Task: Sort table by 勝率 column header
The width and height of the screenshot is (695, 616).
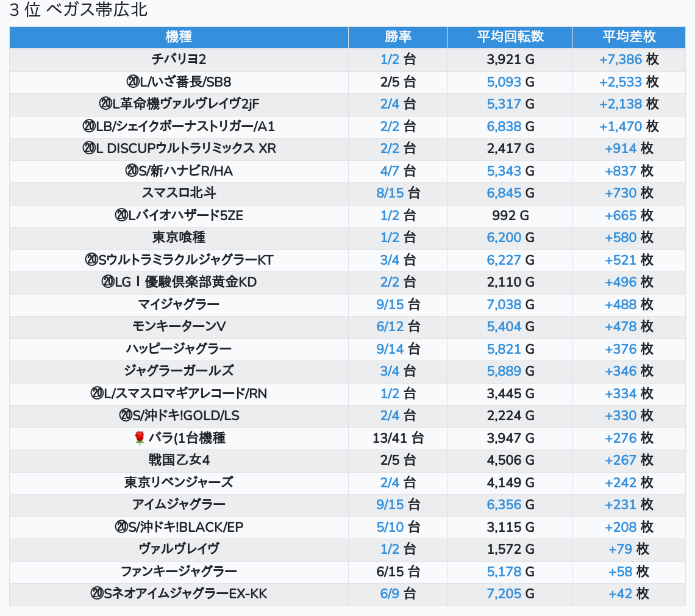Action: (397, 37)
